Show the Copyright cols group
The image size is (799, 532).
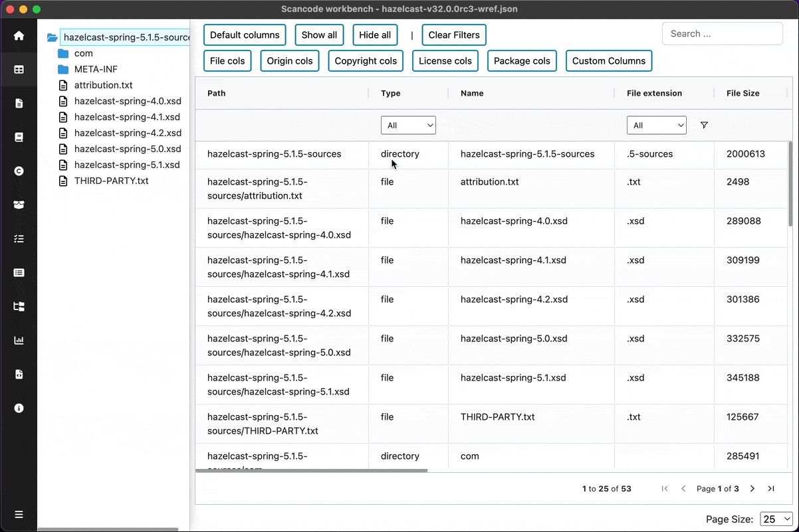366,60
